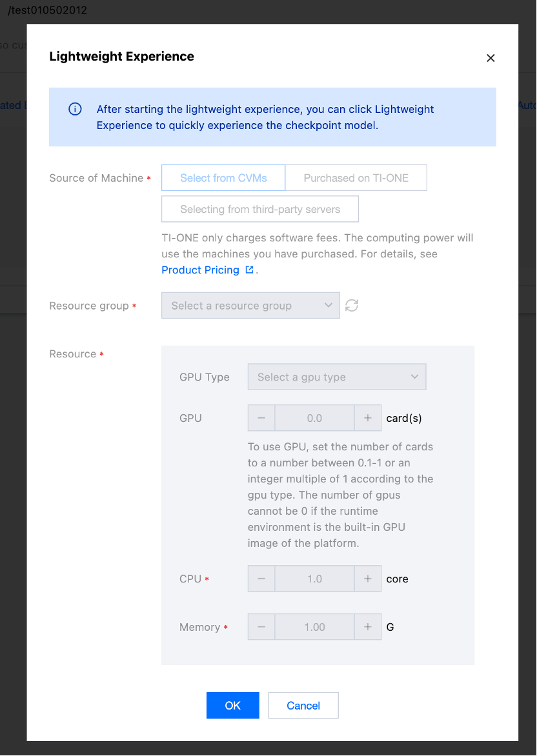537x756 pixels.
Task: Close the Lightweight Experience dialog
Action: pyautogui.click(x=491, y=58)
